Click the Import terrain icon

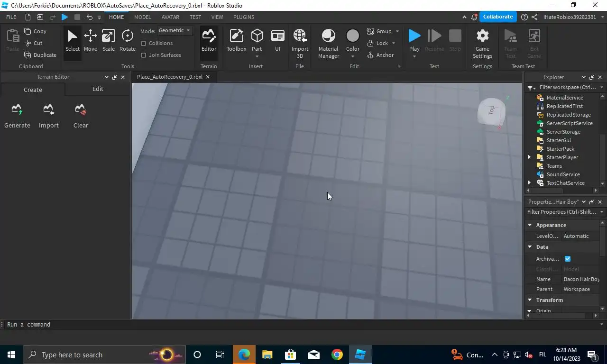[48, 110]
